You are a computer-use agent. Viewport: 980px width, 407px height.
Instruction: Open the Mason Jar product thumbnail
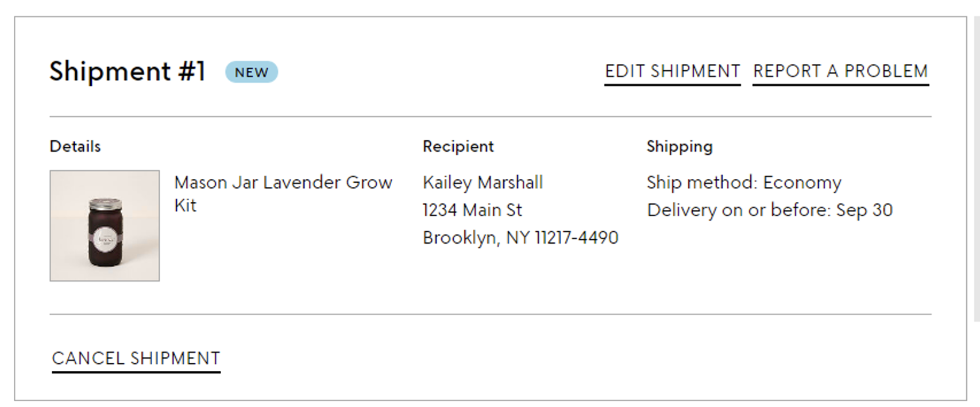pos(105,225)
